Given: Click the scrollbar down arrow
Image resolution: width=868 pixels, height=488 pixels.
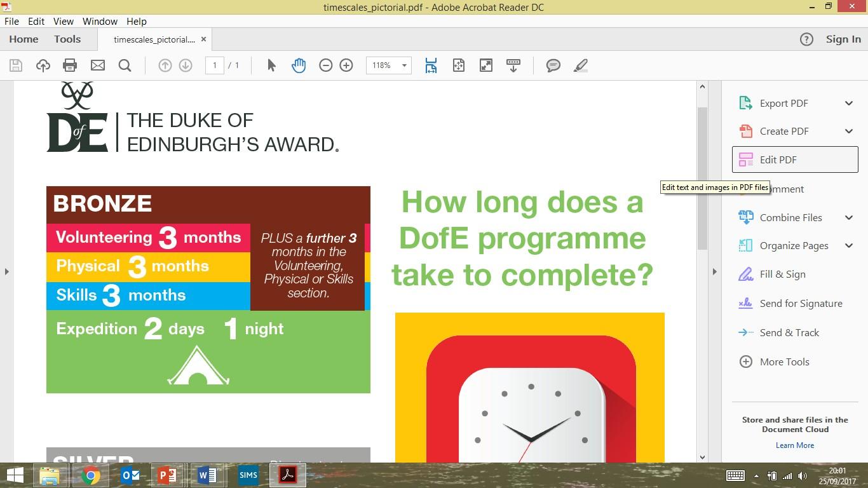Looking at the screenshot, I should pos(702,457).
